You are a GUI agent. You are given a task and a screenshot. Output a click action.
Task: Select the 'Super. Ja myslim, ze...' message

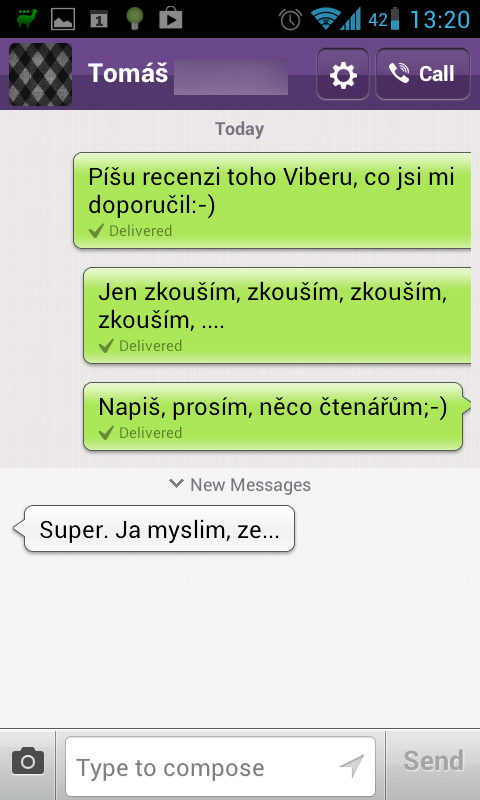154,529
